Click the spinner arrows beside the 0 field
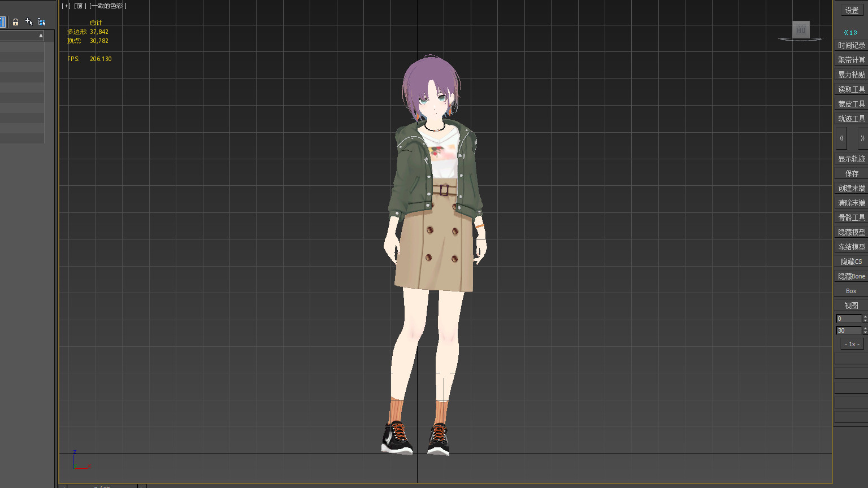Image resolution: width=868 pixels, height=488 pixels. coord(865,319)
